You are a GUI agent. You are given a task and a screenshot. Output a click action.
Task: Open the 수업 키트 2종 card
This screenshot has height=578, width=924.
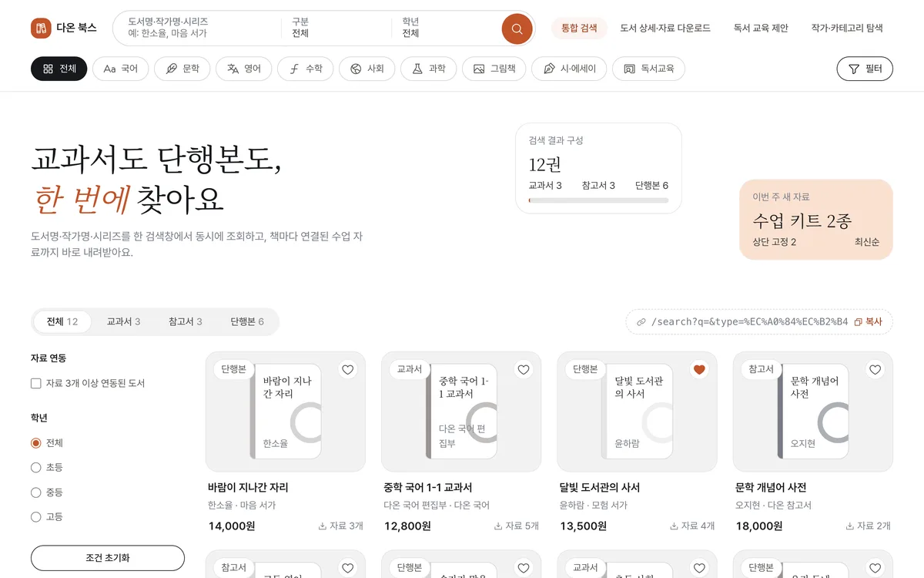[x=816, y=220]
